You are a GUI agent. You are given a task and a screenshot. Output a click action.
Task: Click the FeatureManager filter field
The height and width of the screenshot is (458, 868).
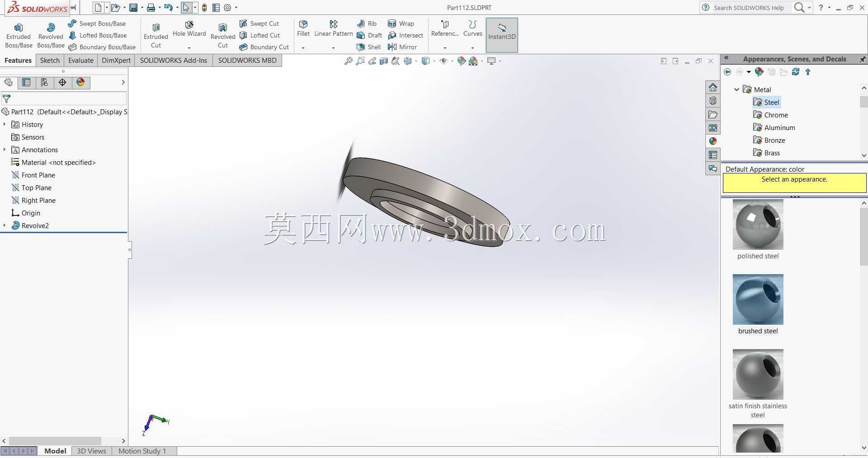click(64, 98)
